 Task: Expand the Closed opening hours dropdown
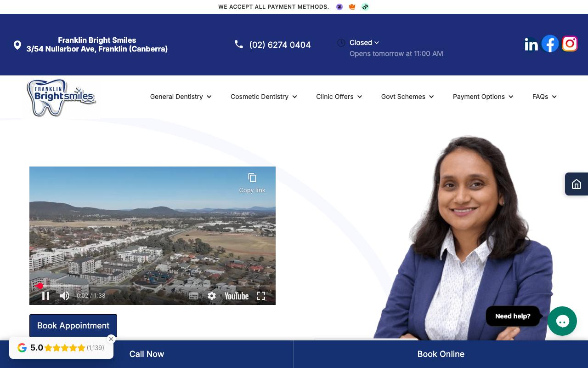(x=364, y=43)
